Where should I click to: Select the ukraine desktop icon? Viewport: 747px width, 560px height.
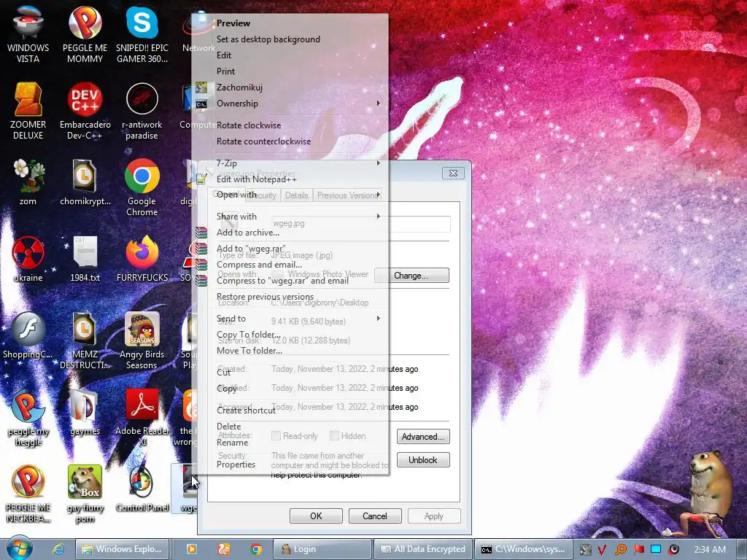28,259
